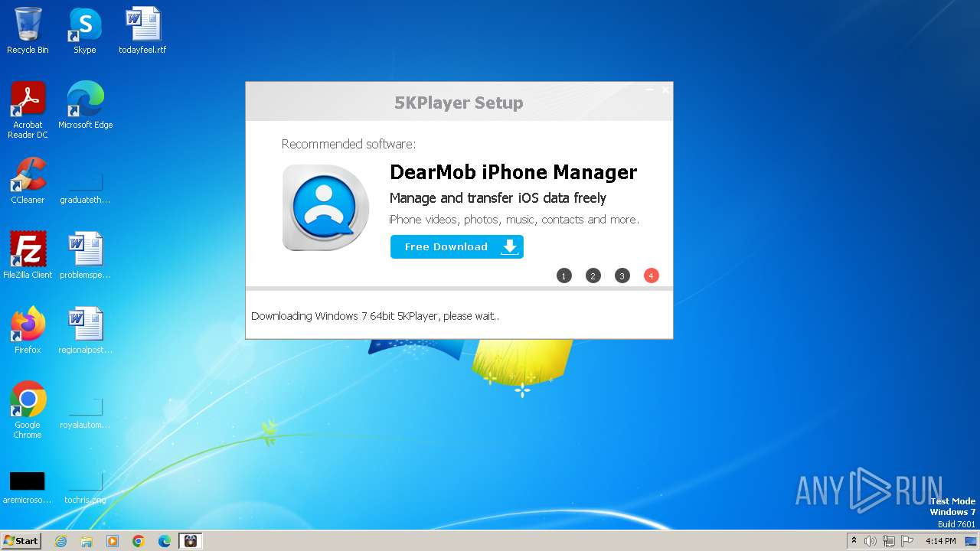Open the volume control in system tray
This screenshot has width=980, height=551.
point(871,541)
